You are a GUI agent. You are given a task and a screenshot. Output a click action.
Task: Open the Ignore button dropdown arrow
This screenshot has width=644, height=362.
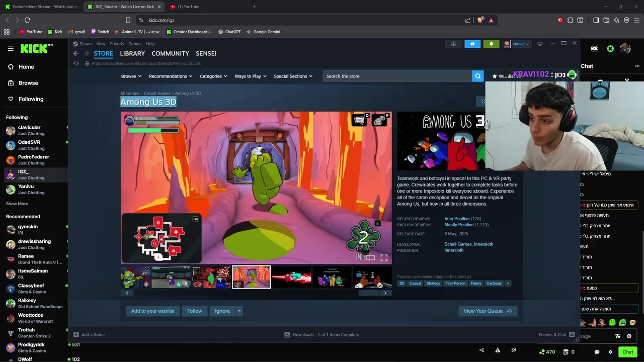[239, 311]
